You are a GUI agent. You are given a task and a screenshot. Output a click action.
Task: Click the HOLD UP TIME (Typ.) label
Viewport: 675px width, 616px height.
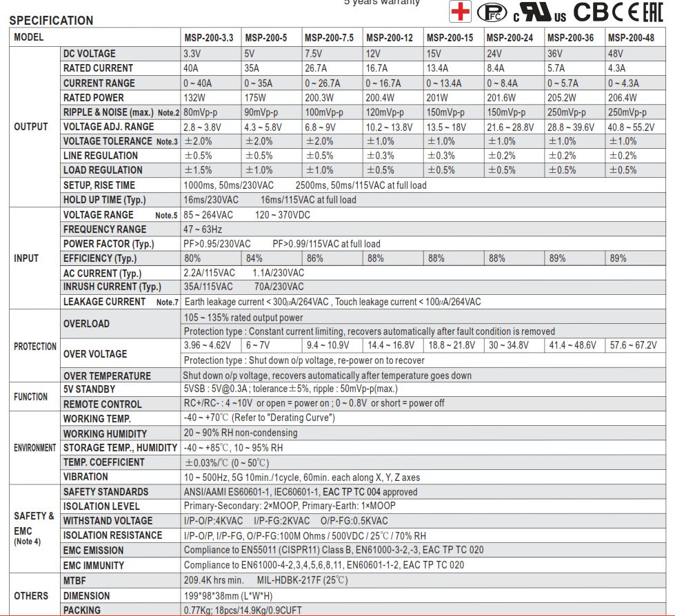tap(105, 200)
